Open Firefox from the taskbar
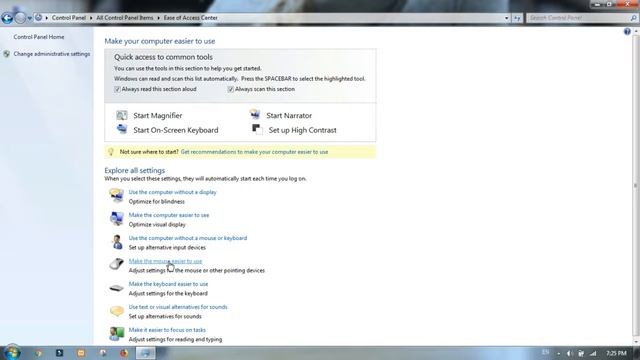This screenshot has height=360, width=640. point(124,353)
